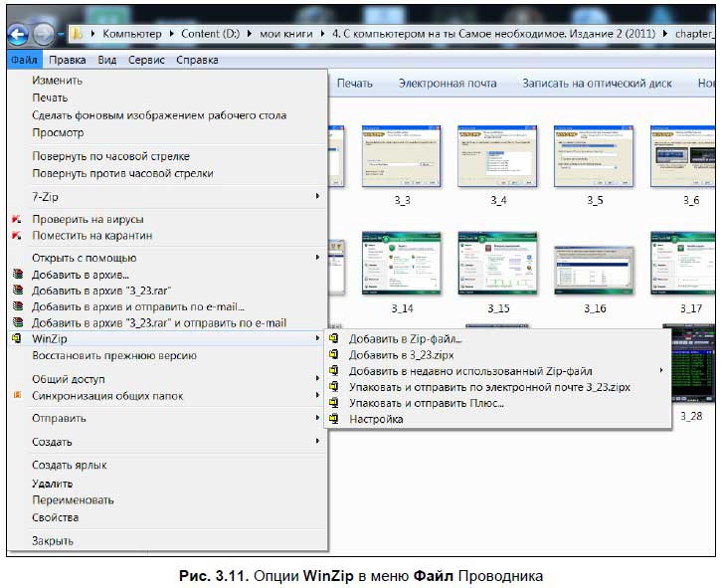Open the Сервис menu
Image resolution: width=723 pixels, height=588 pixels.
point(146,60)
